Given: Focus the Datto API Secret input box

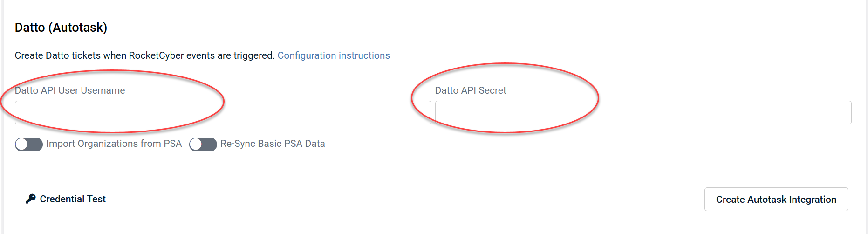Looking at the screenshot, I should click(x=643, y=113).
